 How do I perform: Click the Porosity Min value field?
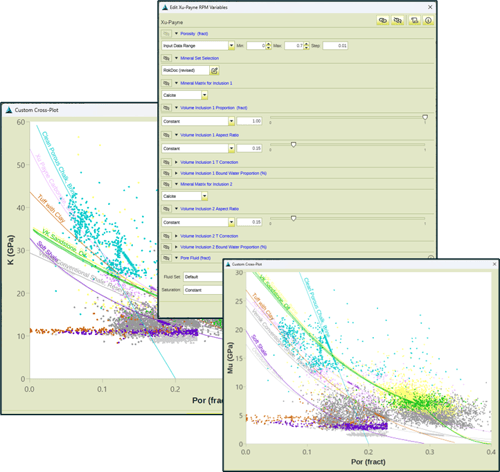coord(256,46)
